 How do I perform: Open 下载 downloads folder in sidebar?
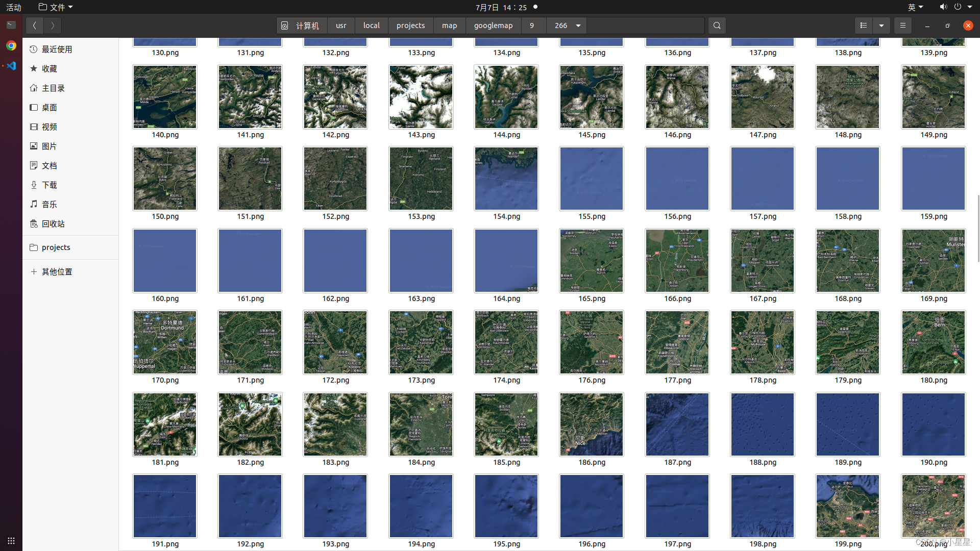pos(70,185)
